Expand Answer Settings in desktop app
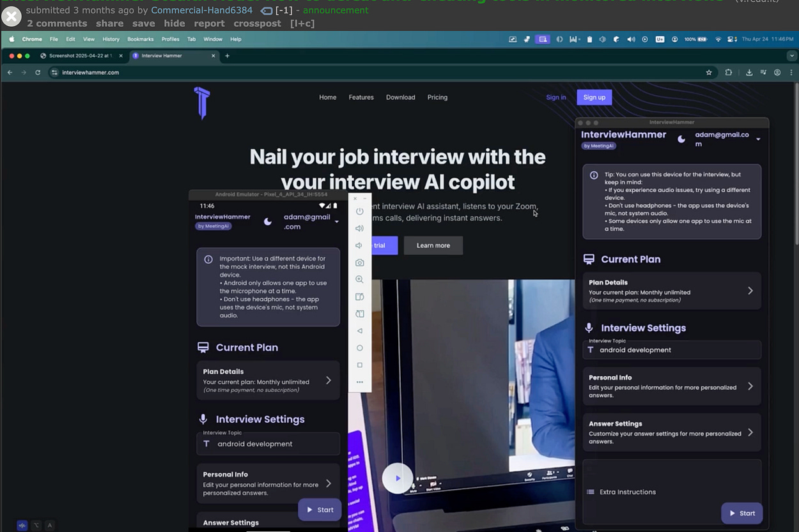The width and height of the screenshot is (799, 532). [x=672, y=432]
